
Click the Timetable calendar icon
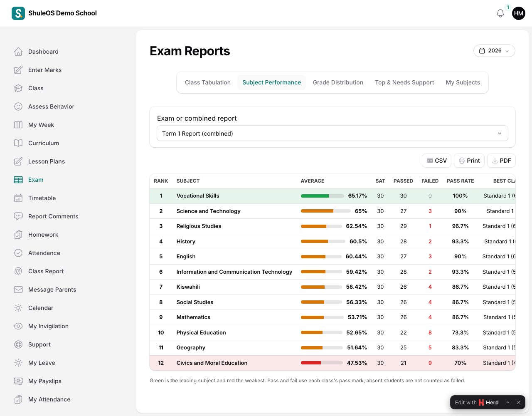point(18,198)
